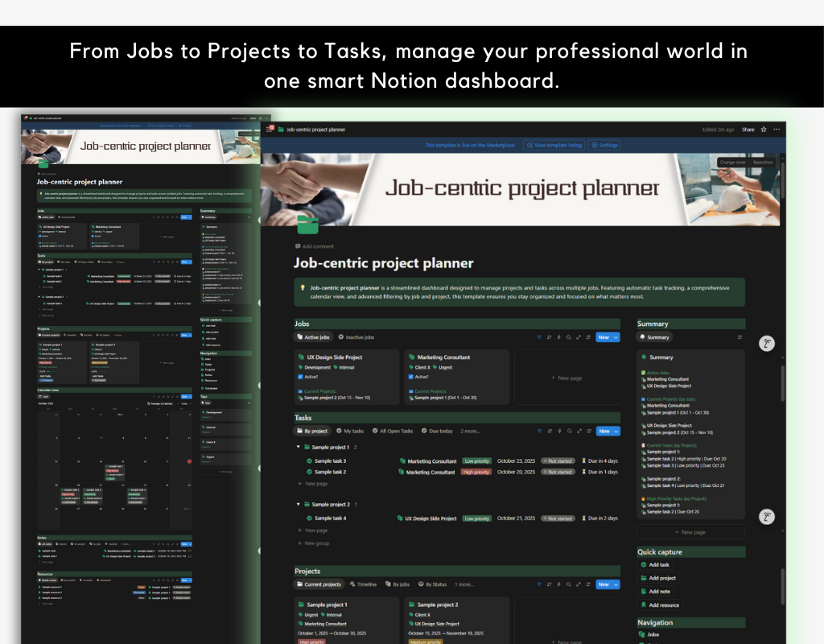Open the sidebar hamburger menu icon
The image size is (824, 644).
(270, 129)
